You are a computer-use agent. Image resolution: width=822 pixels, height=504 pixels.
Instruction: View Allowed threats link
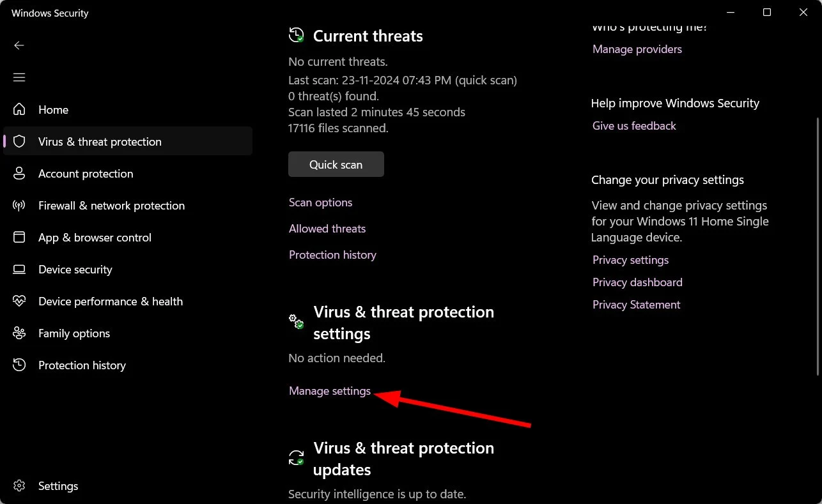[327, 229]
